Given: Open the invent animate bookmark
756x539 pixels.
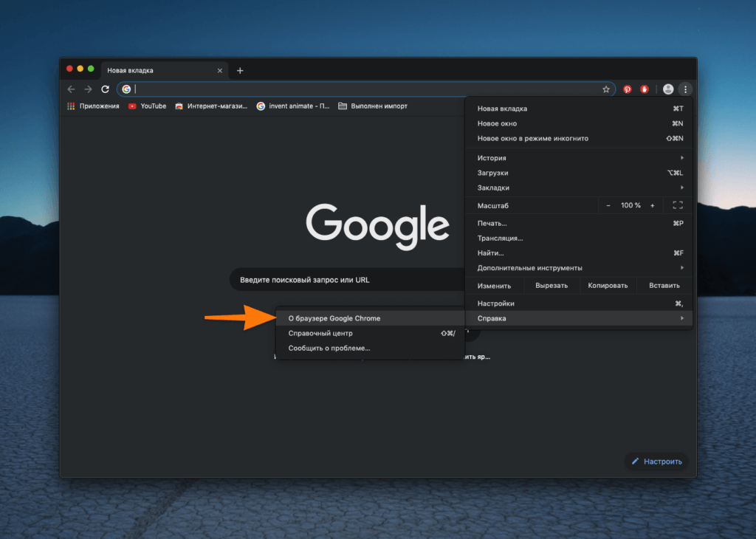Looking at the screenshot, I should (x=293, y=106).
